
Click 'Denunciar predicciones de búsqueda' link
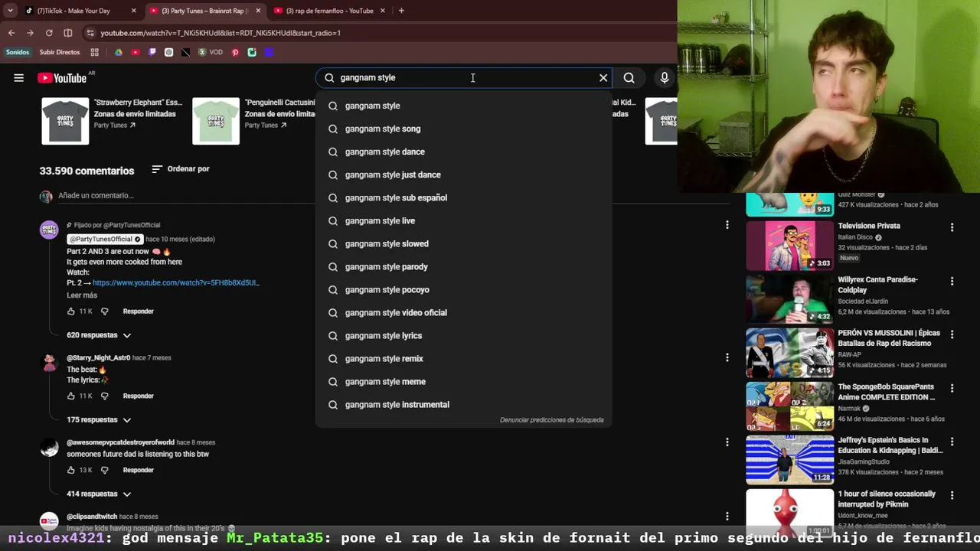551,419
